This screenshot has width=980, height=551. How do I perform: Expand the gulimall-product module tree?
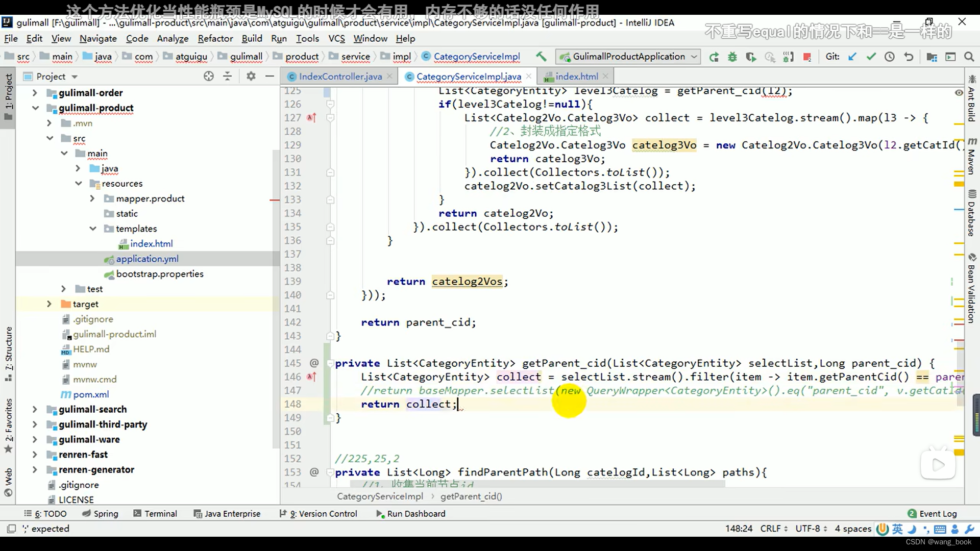point(34,108)
